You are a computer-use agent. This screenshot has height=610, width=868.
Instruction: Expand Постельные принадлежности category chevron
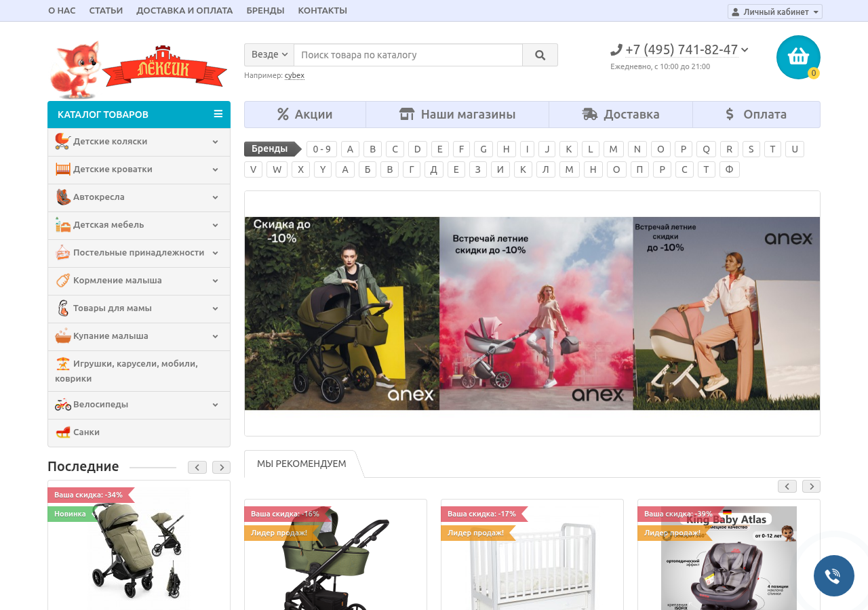(215, 253)
